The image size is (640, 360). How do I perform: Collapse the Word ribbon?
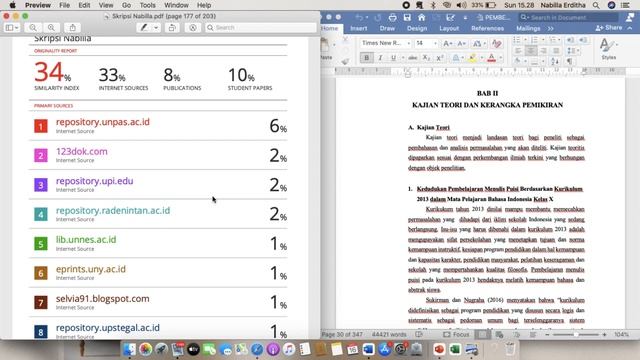630,28
